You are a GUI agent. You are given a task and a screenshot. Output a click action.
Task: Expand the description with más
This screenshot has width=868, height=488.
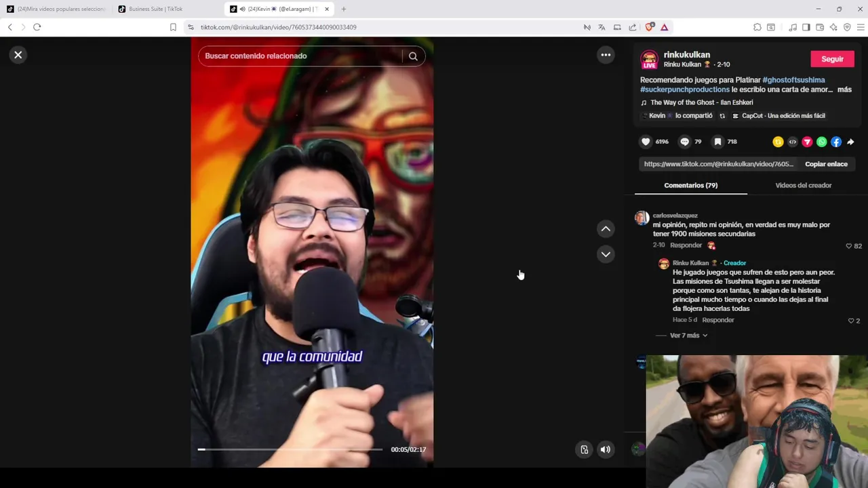pos(844,89)
